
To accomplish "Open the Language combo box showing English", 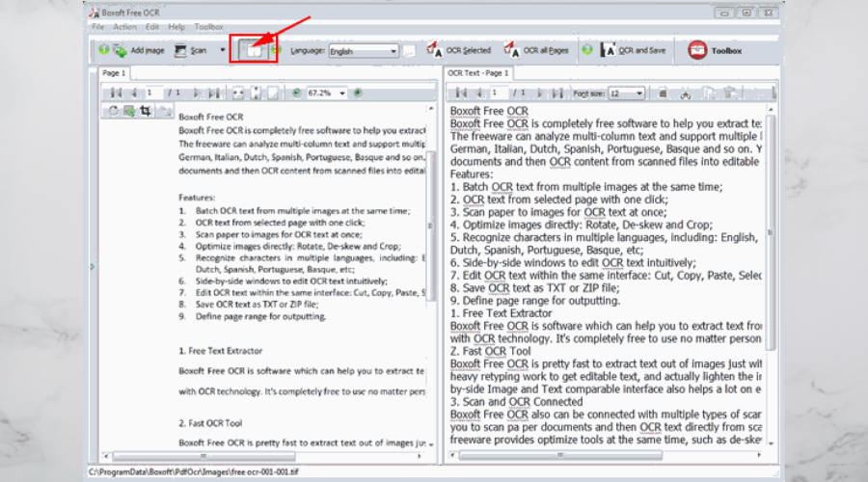I will click(364, 51).
